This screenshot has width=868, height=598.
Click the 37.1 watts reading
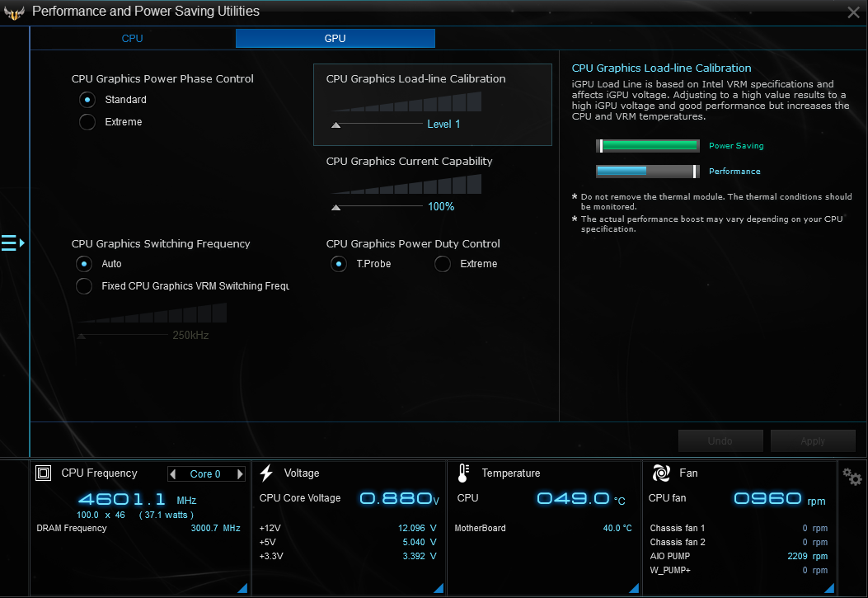pyautogui.click(x=166, y=515)
